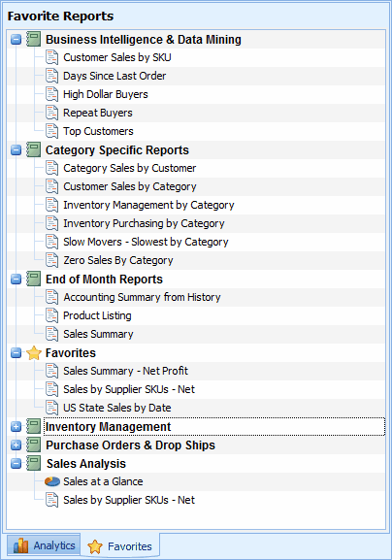
Task: Click the notebook icon beside Inventory Management
Action: [34, 426]
